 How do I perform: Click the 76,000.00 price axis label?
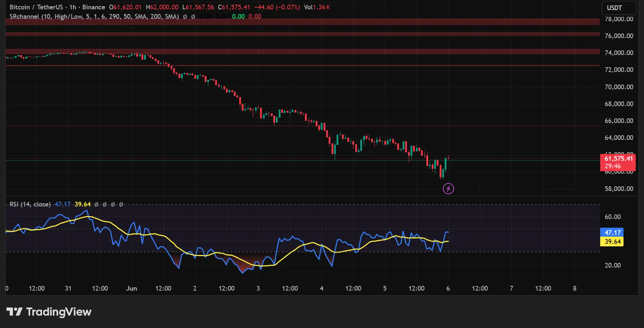pos(619,36)
